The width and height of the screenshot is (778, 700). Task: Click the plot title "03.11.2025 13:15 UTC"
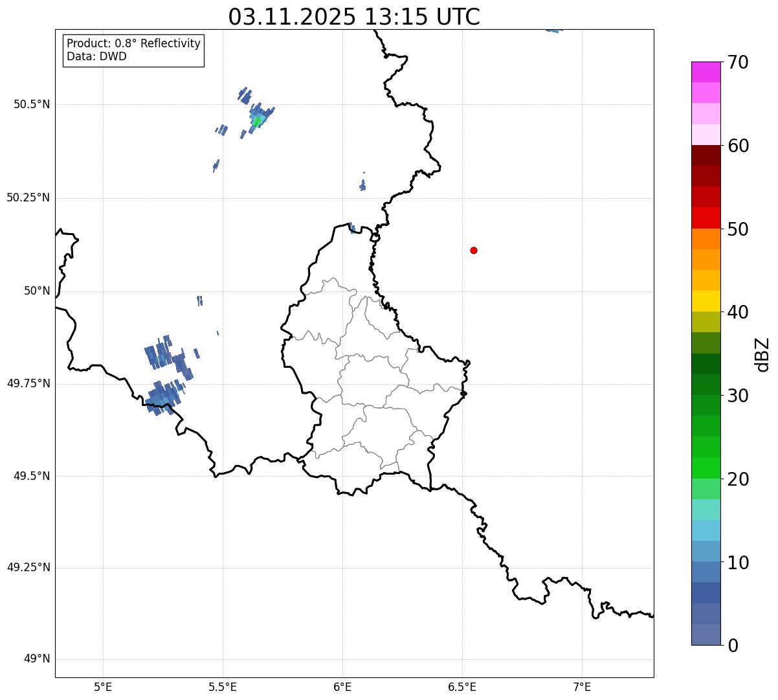[354, 16]
